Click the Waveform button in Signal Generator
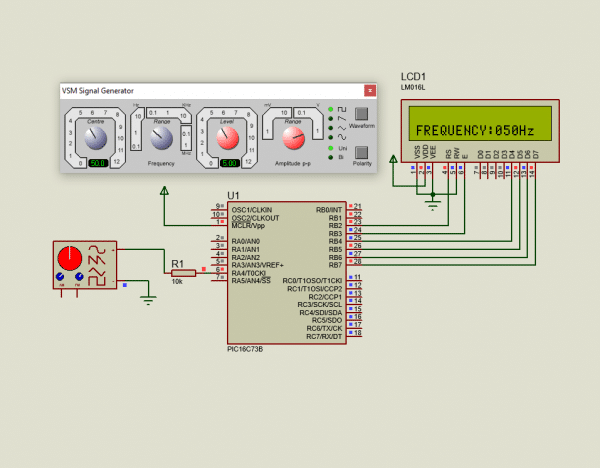 click(361, 114)
